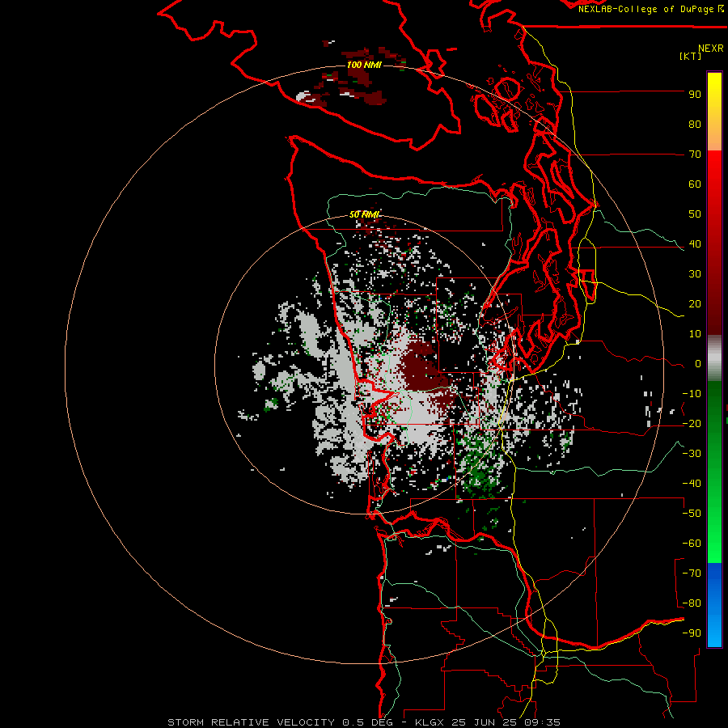Viewport: 728px width, 728px height.
Task: Click the -40 value on velocity scale
Action: pos(692,484)
